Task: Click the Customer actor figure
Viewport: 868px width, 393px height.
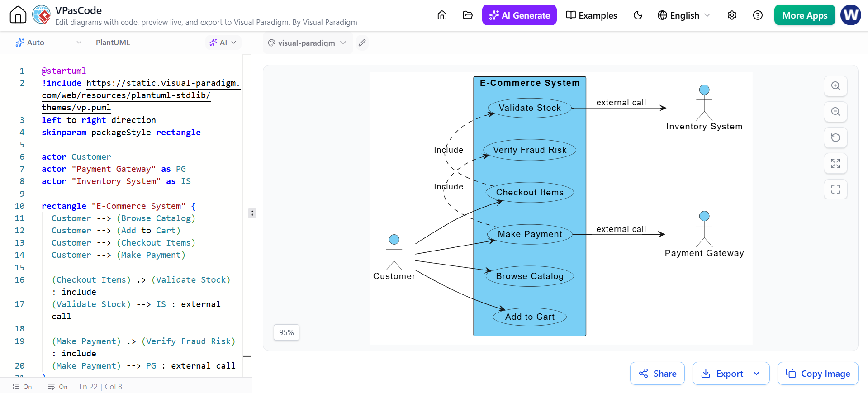Action: (x=394, y=252)
